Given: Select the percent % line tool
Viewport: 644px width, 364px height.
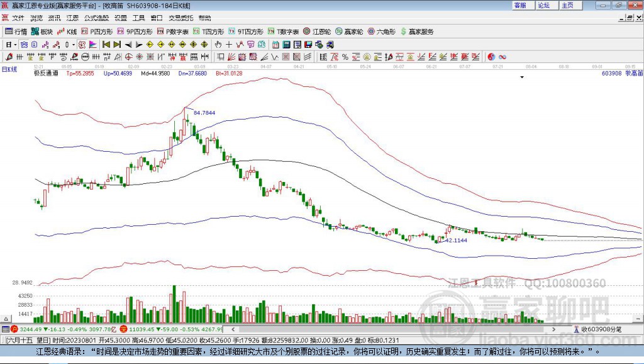Looking at the screenshot, I should 345,57.
